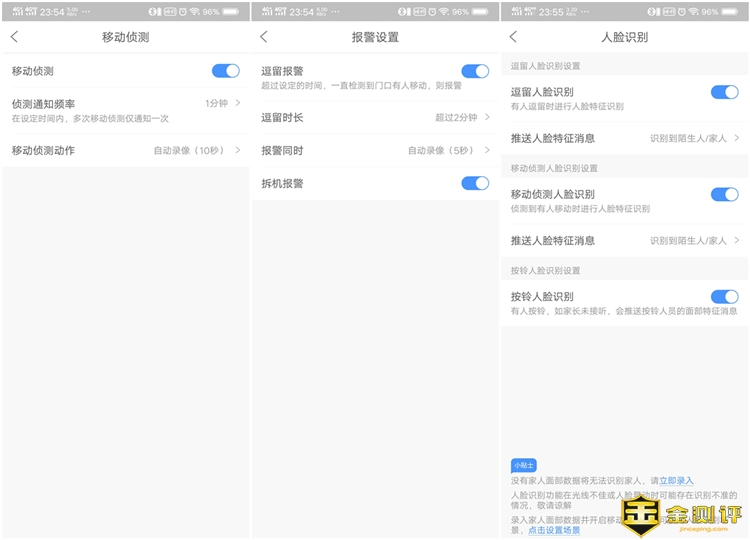Open 侦测通知频率 1分钟 chevron
Screen dimensions: 750x540
tap(237, 103)
